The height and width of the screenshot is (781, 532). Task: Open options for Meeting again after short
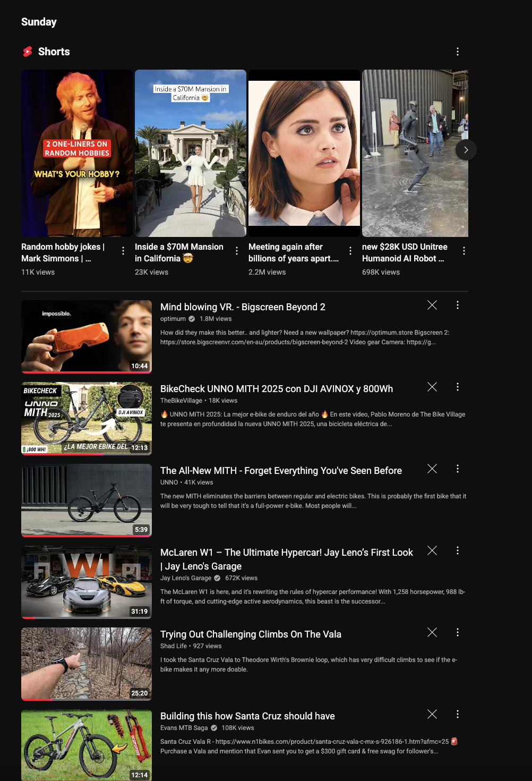tap(350, 251)
